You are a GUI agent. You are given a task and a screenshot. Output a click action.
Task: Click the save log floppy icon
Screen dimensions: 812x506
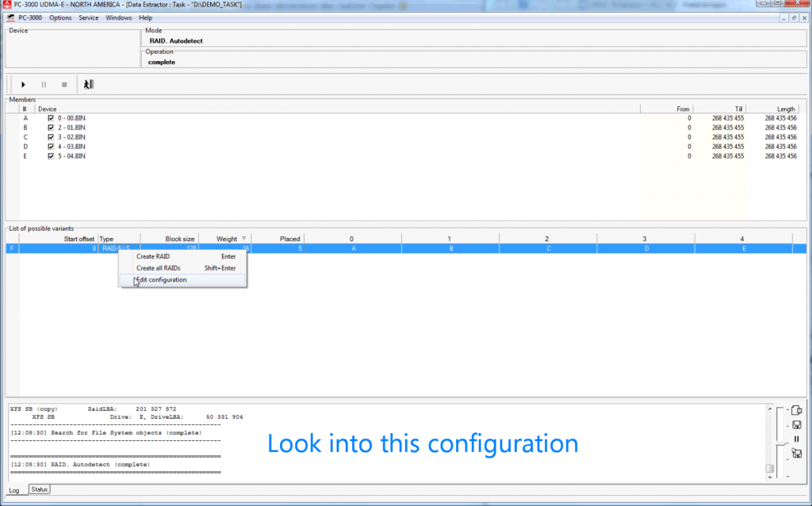click(x=796, y=424)
